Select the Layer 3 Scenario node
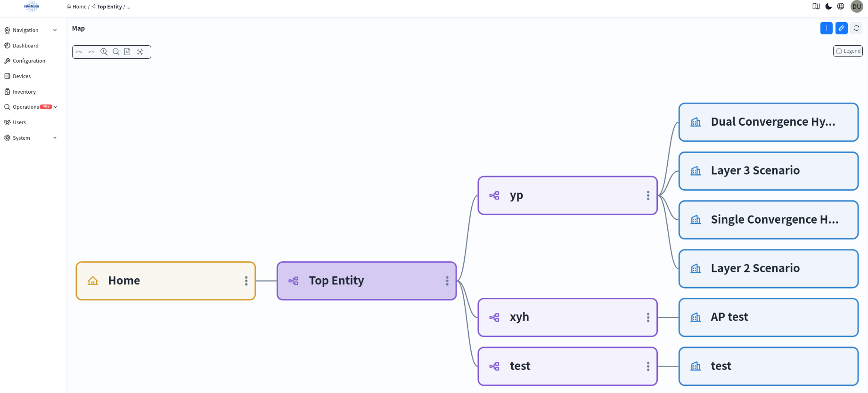 point(768,171)
